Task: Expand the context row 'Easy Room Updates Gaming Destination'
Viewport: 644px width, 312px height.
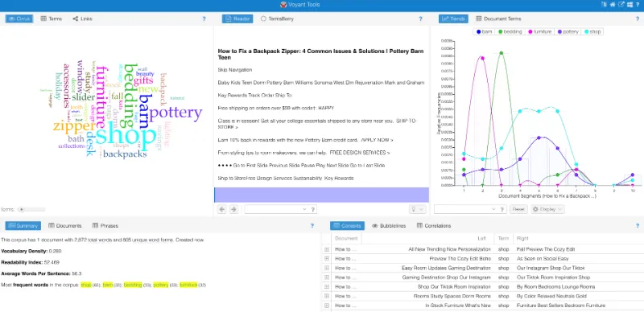Action: tap(327, 268)
